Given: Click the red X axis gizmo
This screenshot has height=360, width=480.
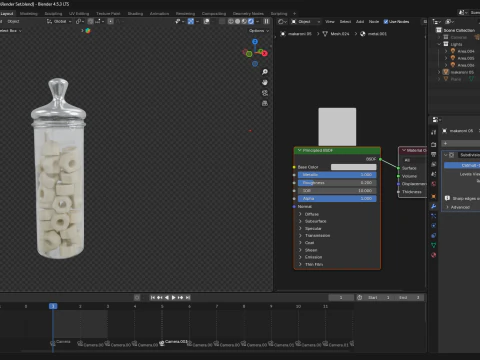Looking at the screenshot, I should [264, 53].
